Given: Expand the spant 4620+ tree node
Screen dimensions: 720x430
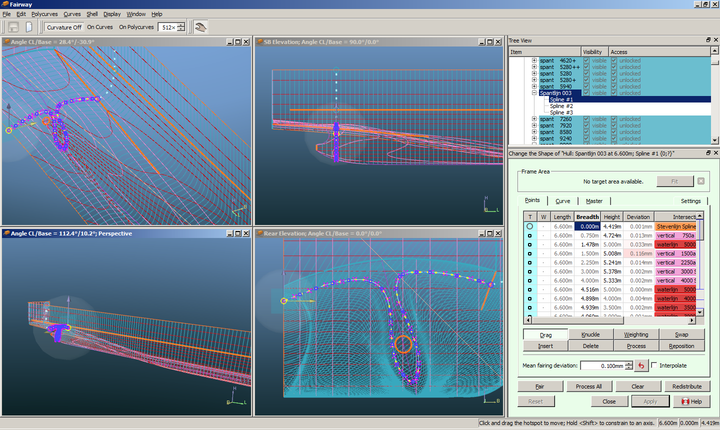Looking at the screenshot, I should (533, 60).
